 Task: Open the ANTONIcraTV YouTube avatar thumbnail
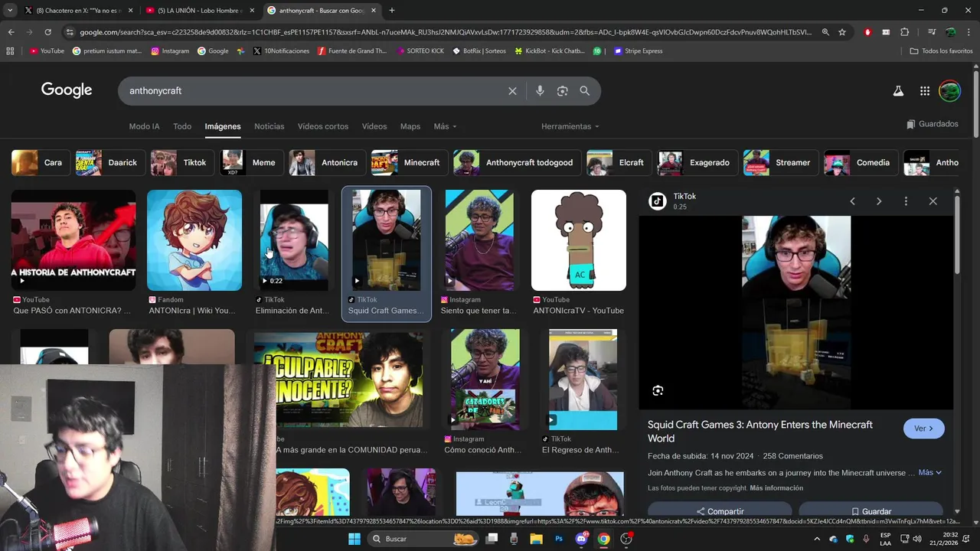(x=579, y=240)
